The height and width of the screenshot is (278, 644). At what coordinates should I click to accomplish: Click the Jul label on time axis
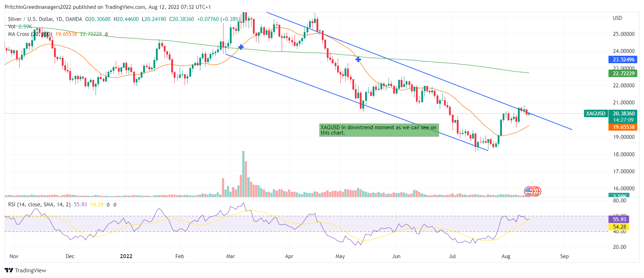452,256
